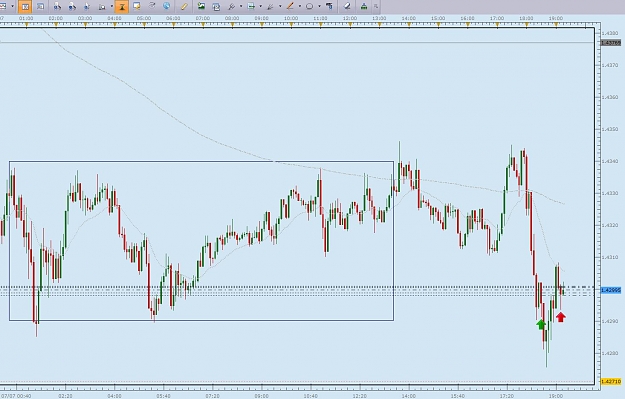Click the yellow note comment icon
Screen dimensions: 625x399
pyautogui.click(x=137, y=6)
